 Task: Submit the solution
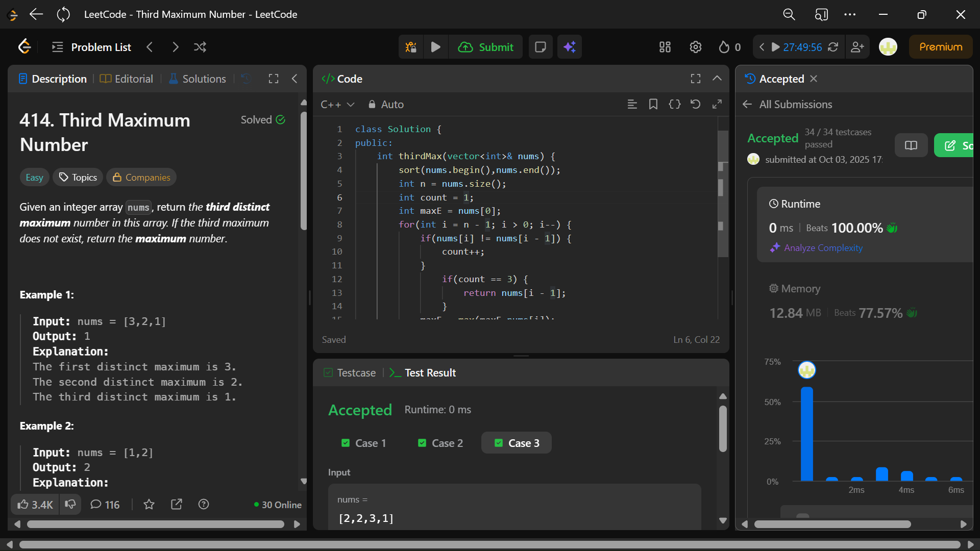[485, 47]
